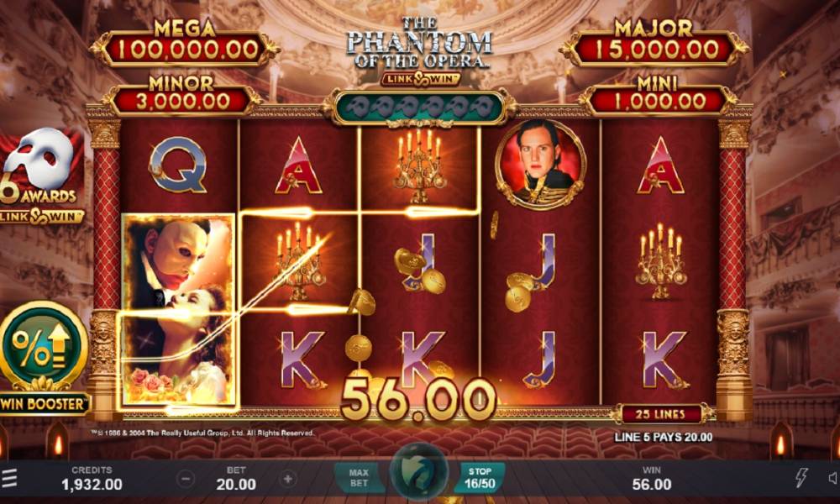Click the Raoul portrait symbol

pyautogui.click(x=540, y=165)
